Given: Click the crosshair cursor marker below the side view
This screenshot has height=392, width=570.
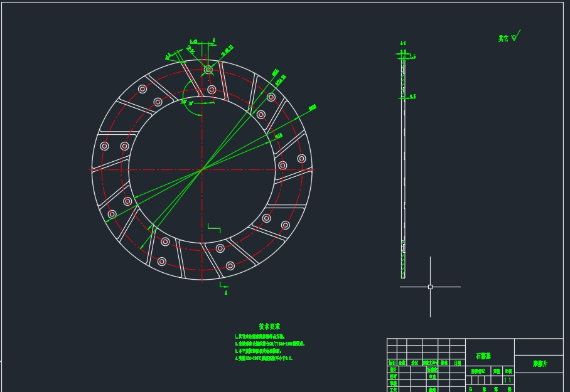Looking at the screenshot, I should (x=430, y=287).
